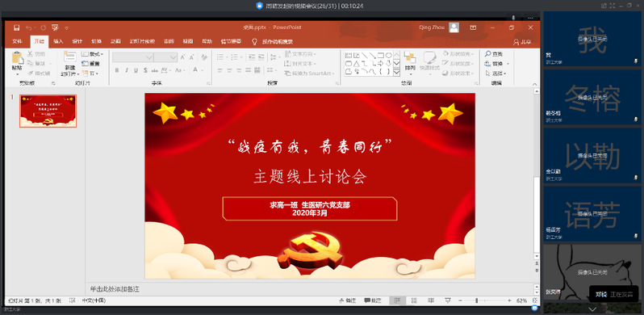Click the start-from-beginning presentation icon

(55, 27)
